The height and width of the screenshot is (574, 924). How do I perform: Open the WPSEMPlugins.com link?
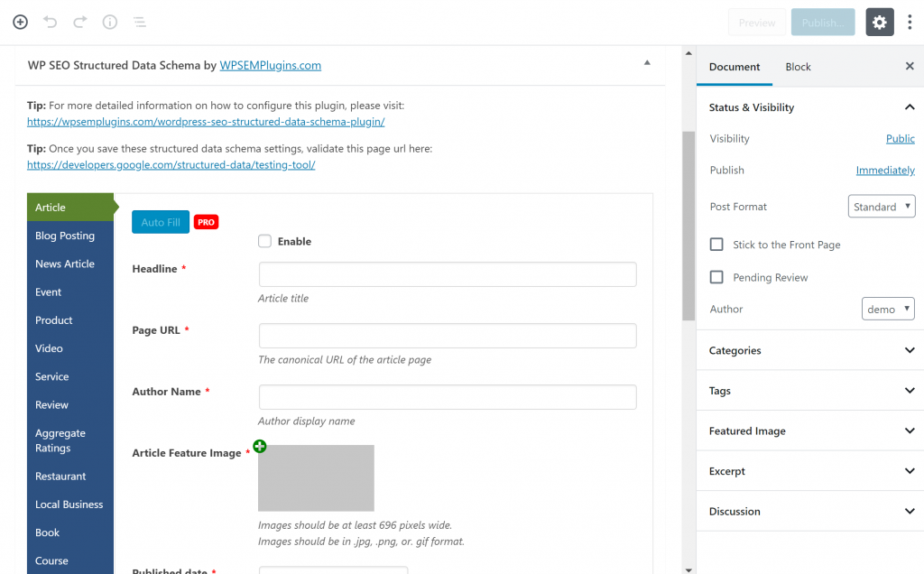270,65
